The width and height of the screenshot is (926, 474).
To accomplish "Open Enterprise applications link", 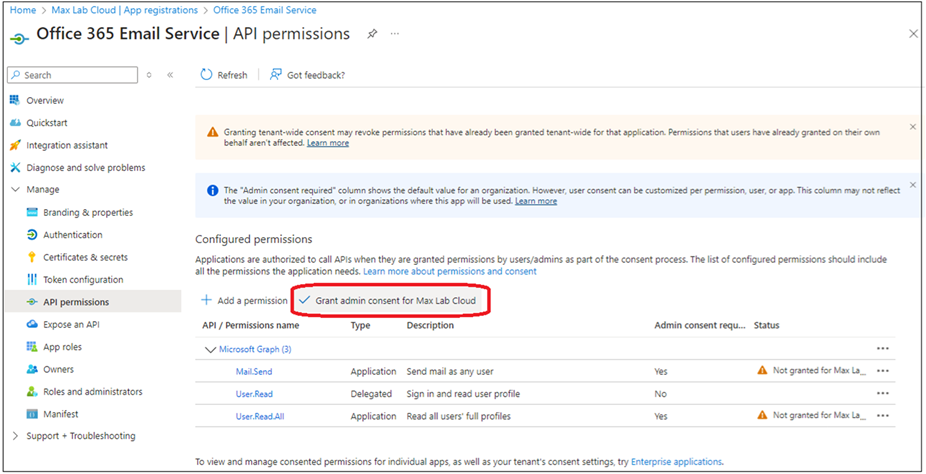I will coord(676,462).
